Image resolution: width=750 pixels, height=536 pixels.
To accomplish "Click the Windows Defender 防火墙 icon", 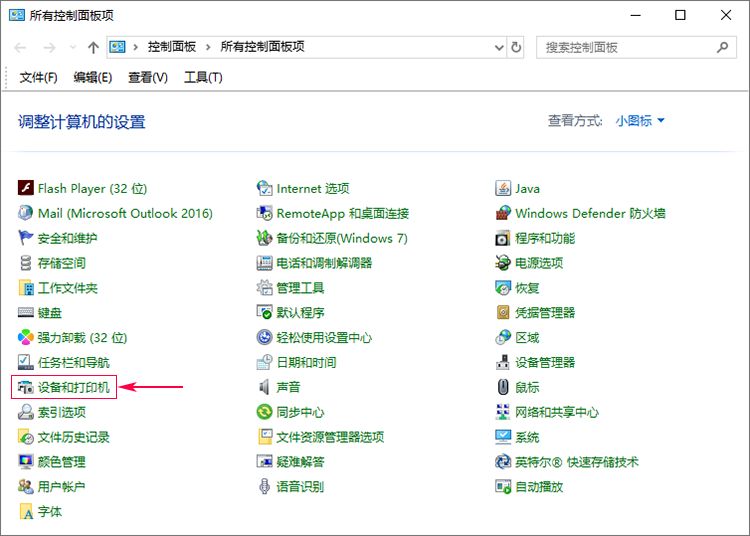I will pyautogui.click(x=503, y=213).
